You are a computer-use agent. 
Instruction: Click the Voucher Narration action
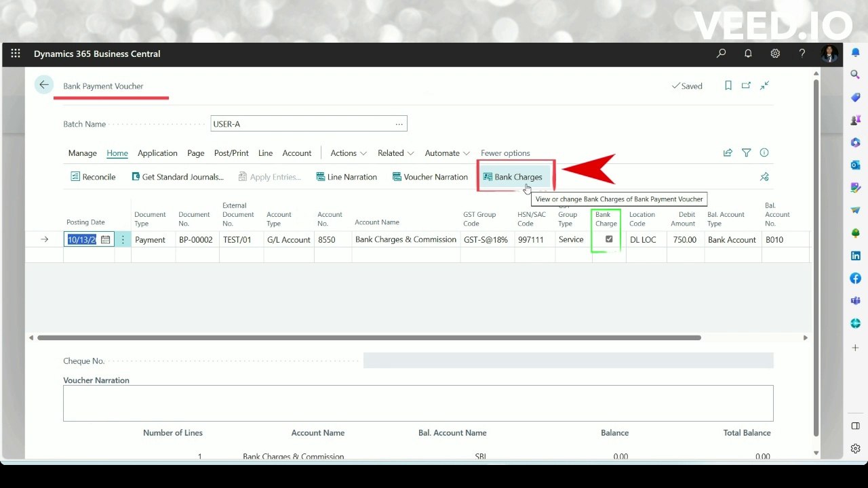point(430,177)
